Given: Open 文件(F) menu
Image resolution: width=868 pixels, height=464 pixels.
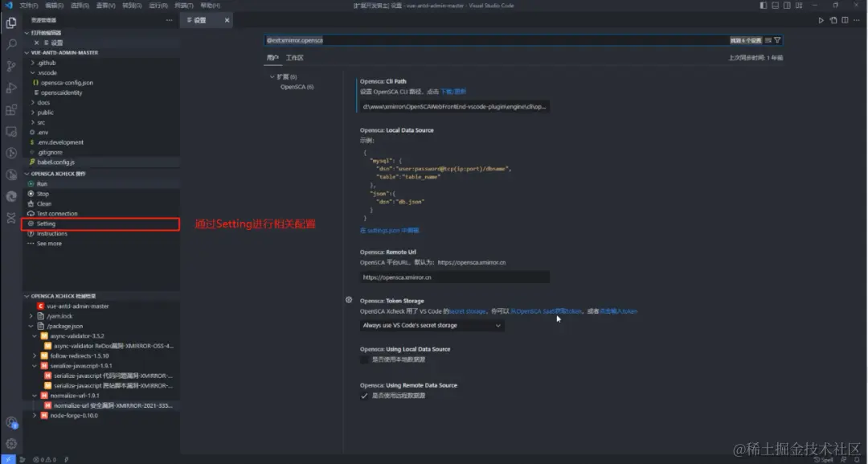Looking at the screenshot, I should (28, 6).
